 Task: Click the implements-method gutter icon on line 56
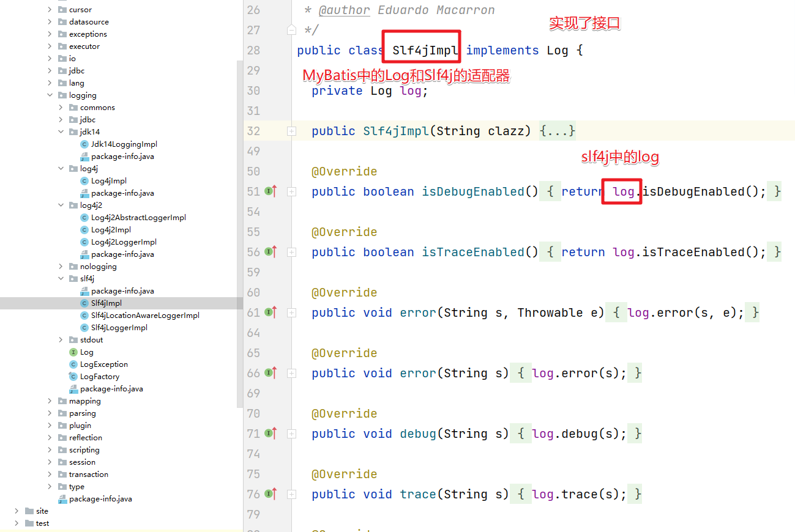click(271, 252)
